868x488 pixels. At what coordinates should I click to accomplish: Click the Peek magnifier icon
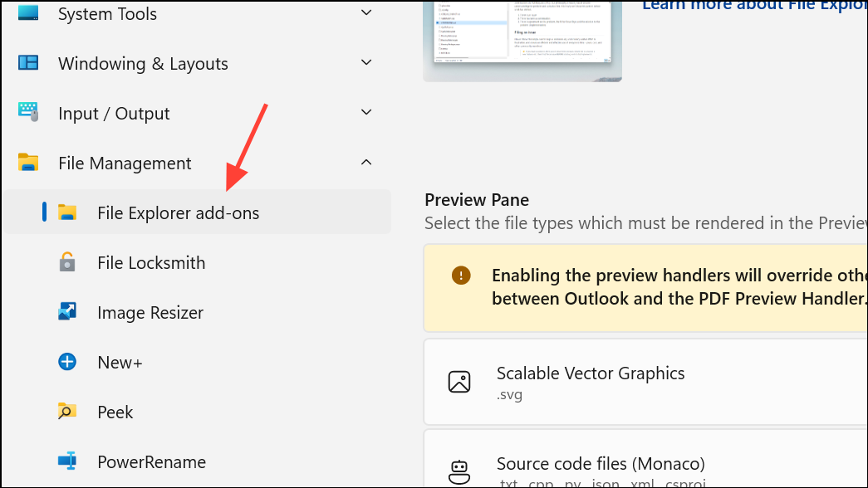coord(68,412)
